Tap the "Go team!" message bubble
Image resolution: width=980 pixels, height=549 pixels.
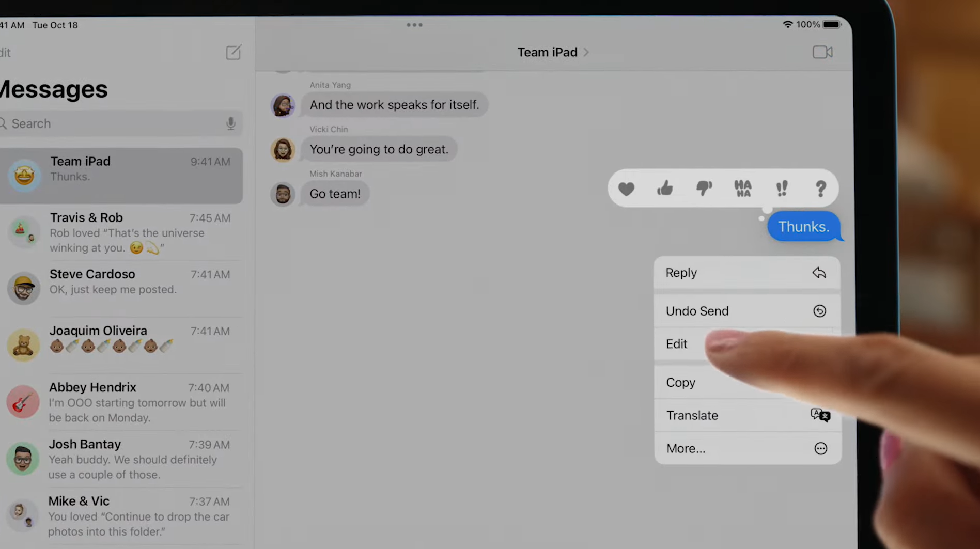pyautogui.click(x=335, y=194)
